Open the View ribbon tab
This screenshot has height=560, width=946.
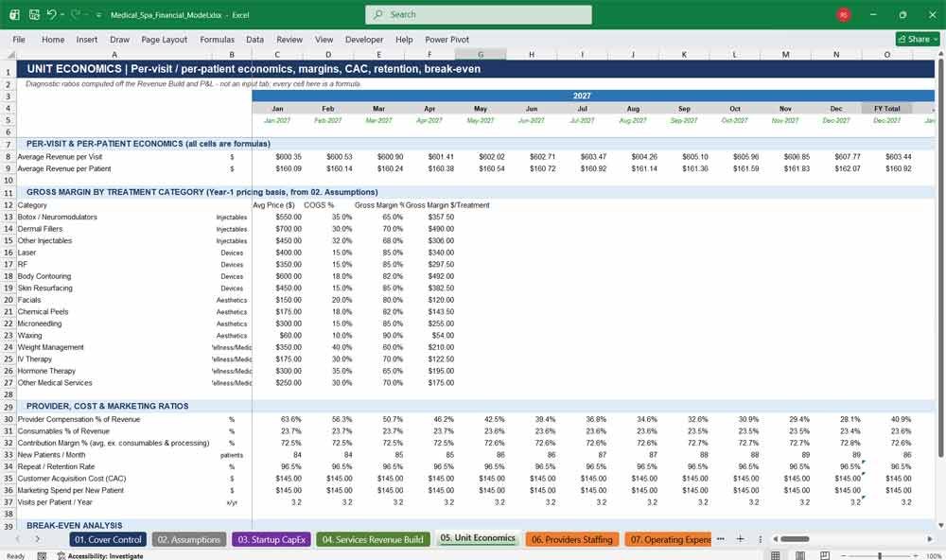(324, 39)
